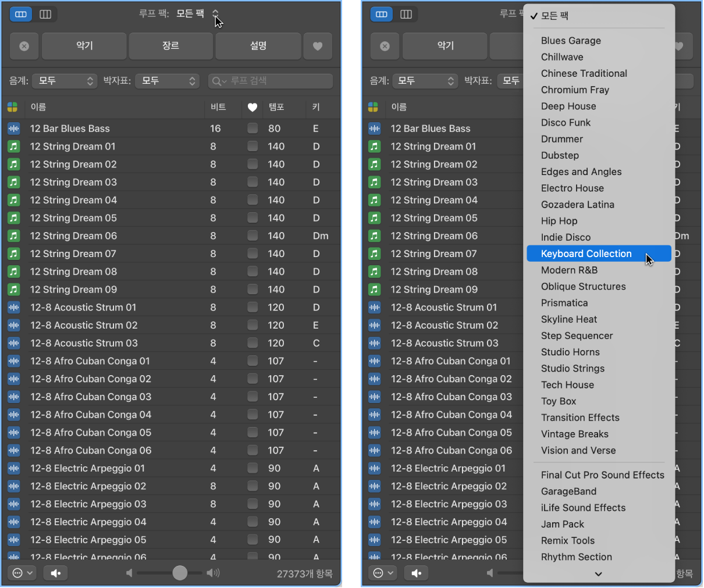The image size is (704, 588).
Task: Click the high volume speaker icon in left footer
Action: point(214,573)
